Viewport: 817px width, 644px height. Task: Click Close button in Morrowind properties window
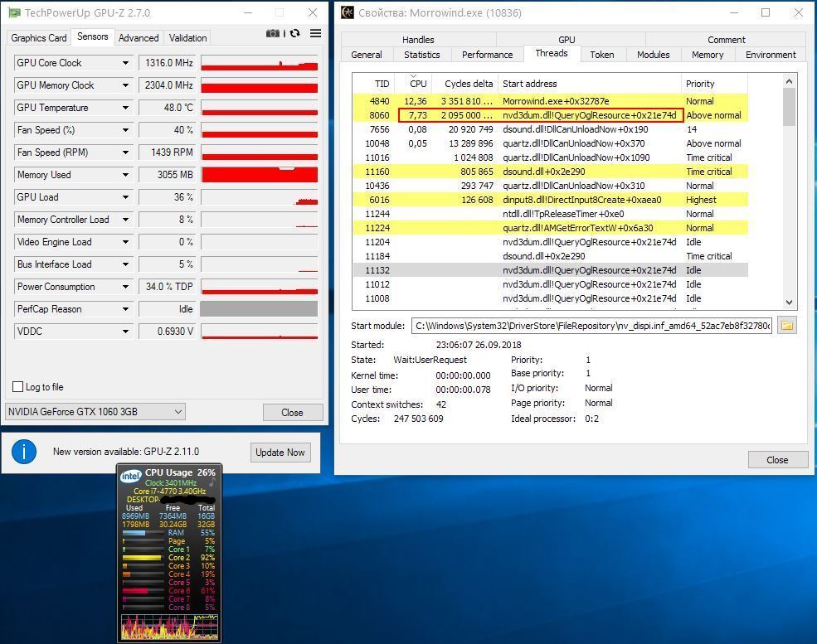[777, 460]
